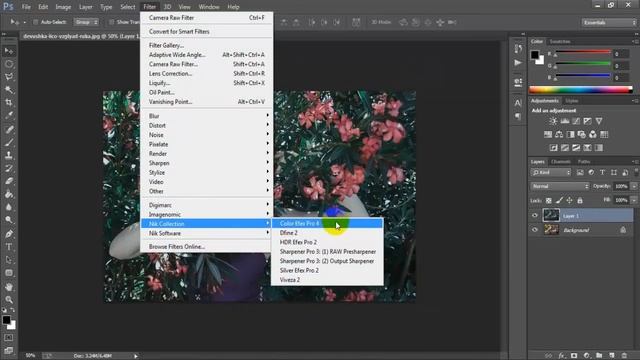Toggle Auto-Select checkbox
Screen dimensions: 640x360
36,22
